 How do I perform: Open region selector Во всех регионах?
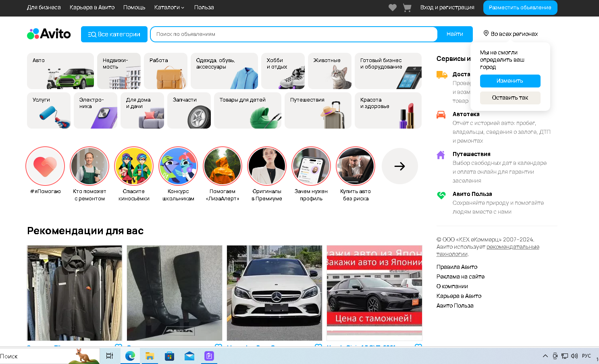(511, 34)
